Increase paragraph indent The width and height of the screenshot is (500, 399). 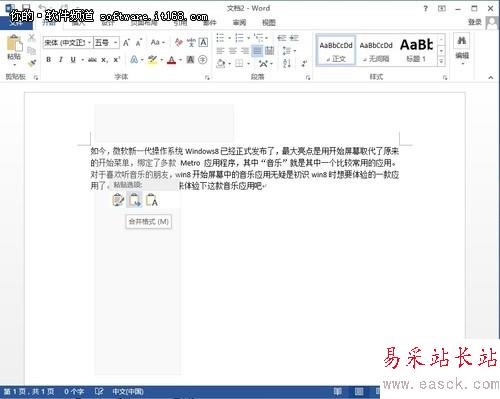coord(294,38)
